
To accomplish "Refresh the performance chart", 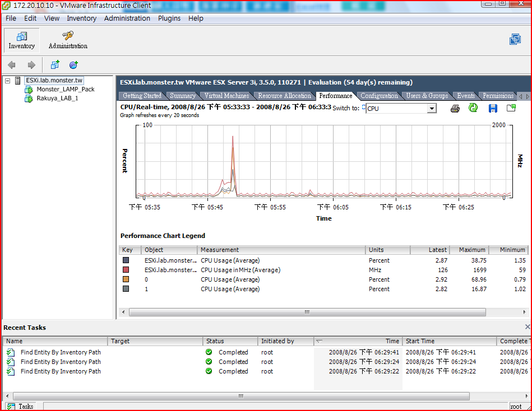I will (473, 108).
